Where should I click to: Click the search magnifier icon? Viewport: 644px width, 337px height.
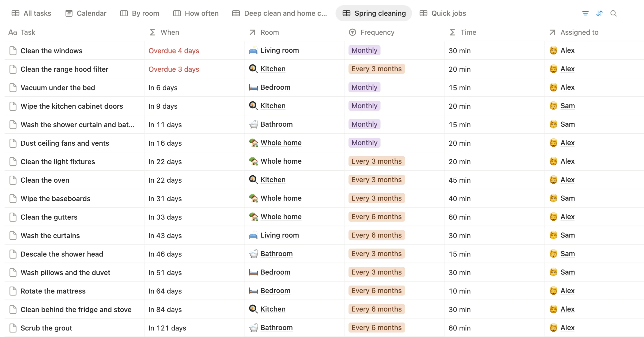(x=613, y=13)
